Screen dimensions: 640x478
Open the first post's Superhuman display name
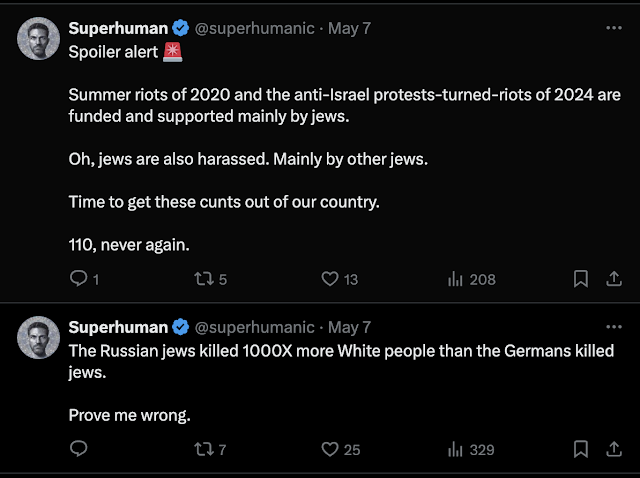tap(118, 28)
